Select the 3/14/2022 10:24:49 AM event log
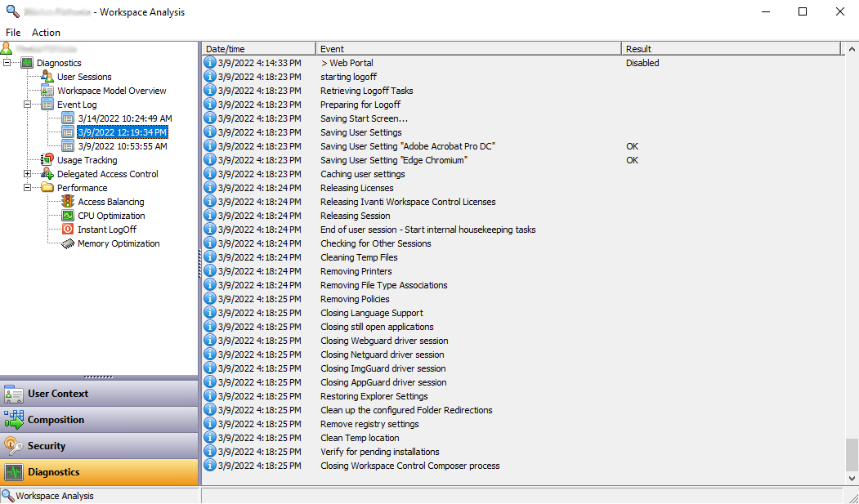Image resolution: width=859 pixels, height=504 pixels. coord(124,118)
